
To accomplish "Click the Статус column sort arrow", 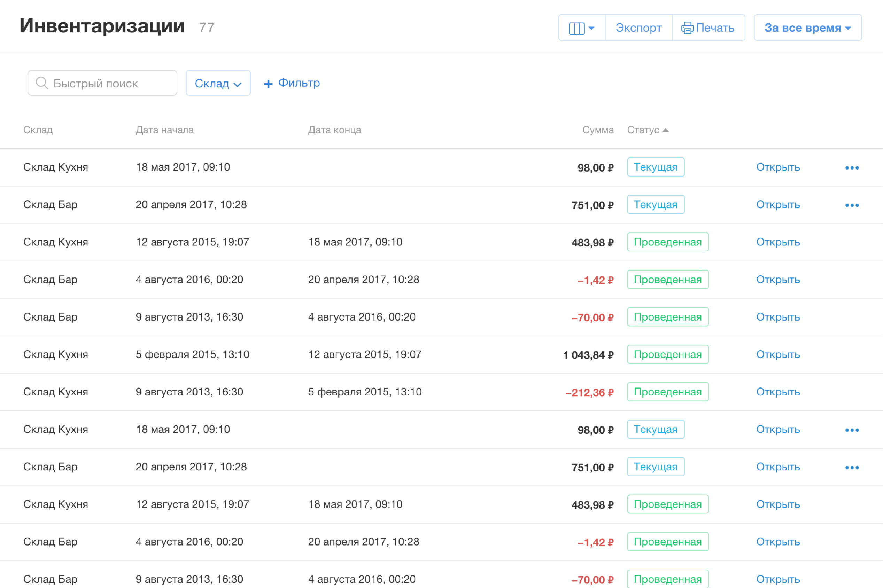I will pyautogui.click(x=665, y=130).
